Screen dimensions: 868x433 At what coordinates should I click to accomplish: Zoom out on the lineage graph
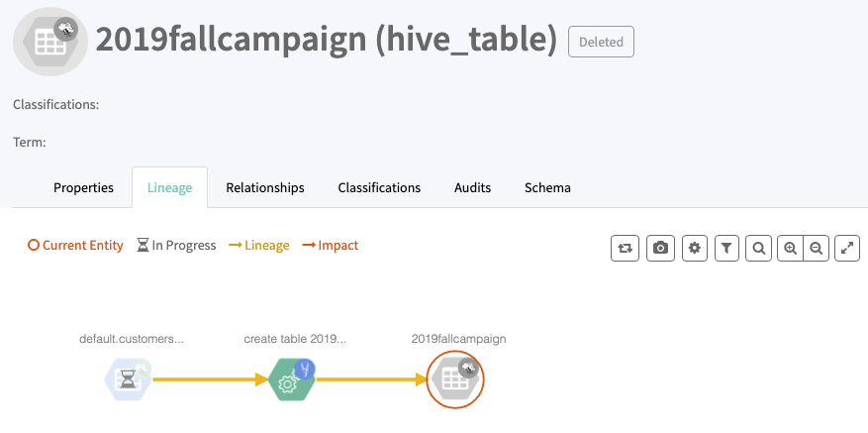pyautogui.click(x=816, y=248)
